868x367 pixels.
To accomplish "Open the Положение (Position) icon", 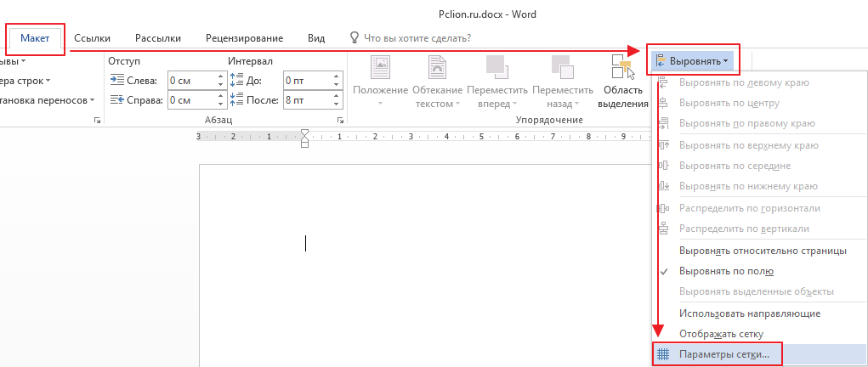I will click(x=381, y=68).
